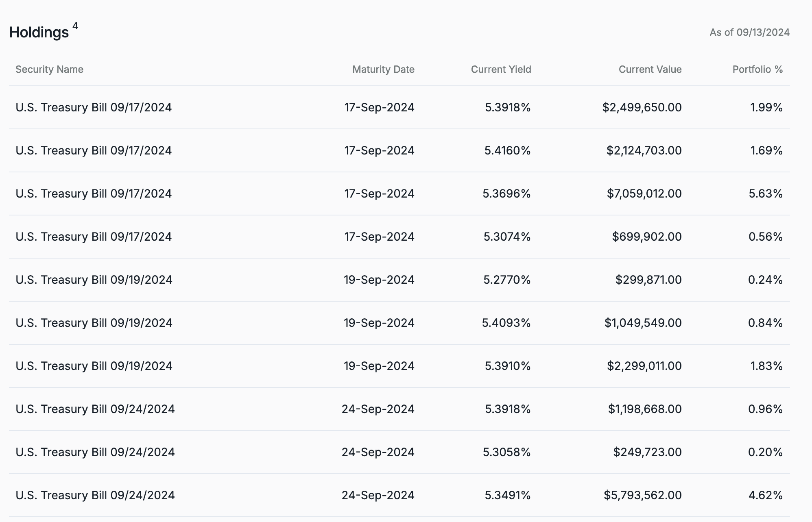Click the 0.84% portfolio percentage
This screenshot has width=812, height=522.
click(765, 323)
